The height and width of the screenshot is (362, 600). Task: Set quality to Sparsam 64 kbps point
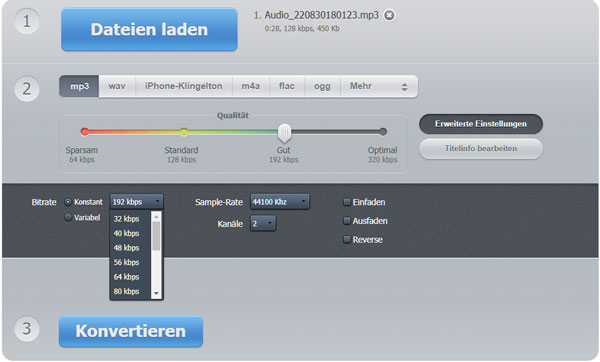[x=85, y=132]
